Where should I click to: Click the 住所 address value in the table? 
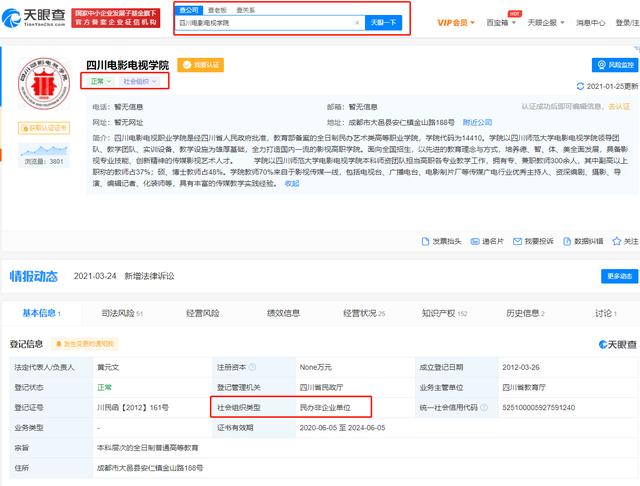pos(150,468)
